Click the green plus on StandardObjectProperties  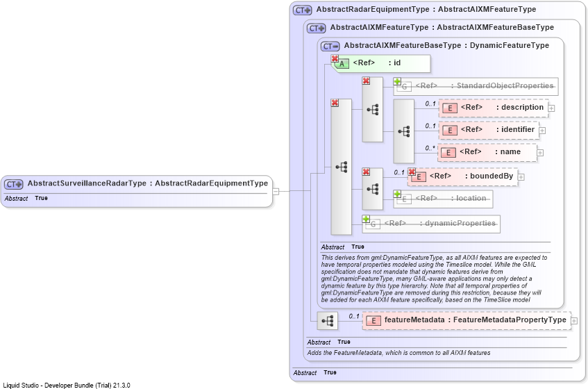tap(397, 81)
